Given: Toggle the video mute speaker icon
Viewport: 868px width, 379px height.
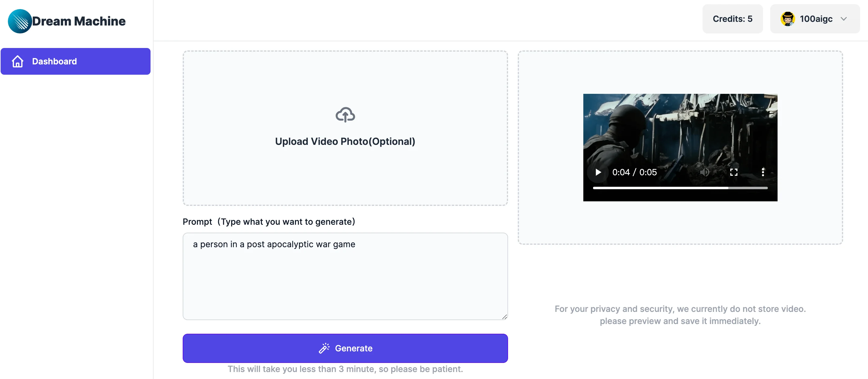Looking at the screenshot, I should 704,172.
